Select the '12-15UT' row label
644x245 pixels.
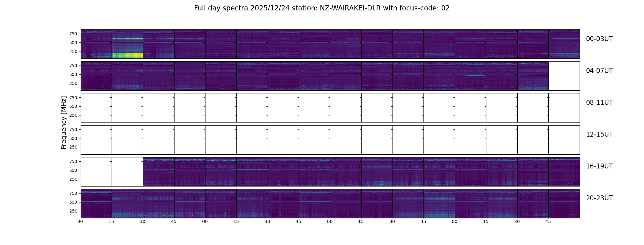click(599, 134)
